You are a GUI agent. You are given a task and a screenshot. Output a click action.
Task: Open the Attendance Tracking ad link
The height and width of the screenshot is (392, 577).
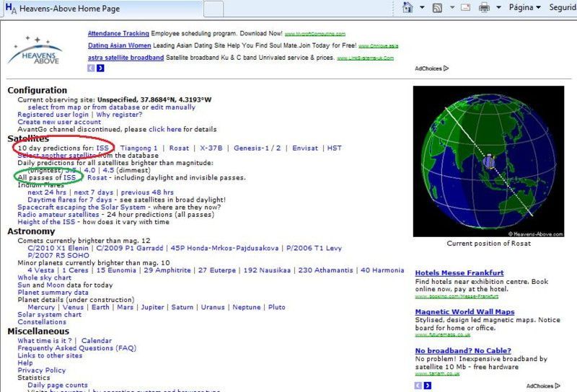click(118, 33)
